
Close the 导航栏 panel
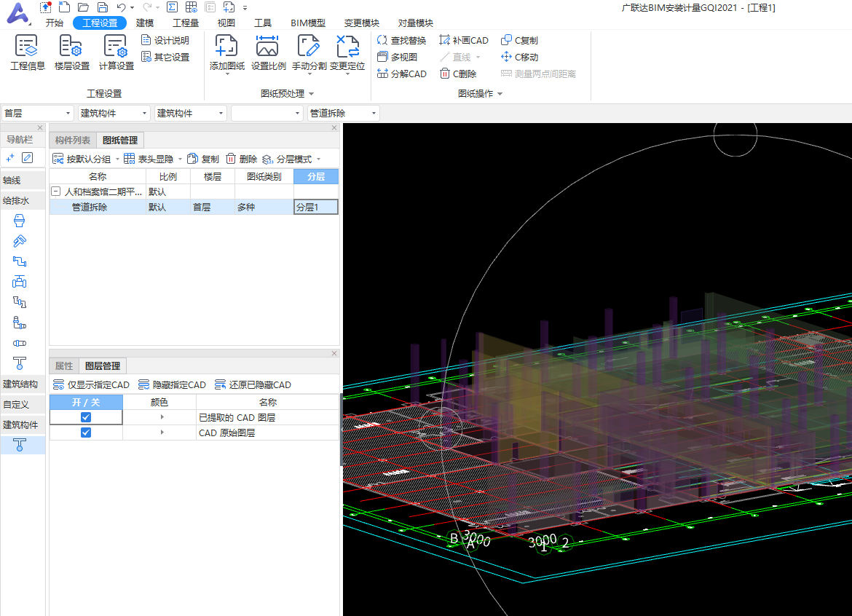pyautogui.click(x=39, y=127)
